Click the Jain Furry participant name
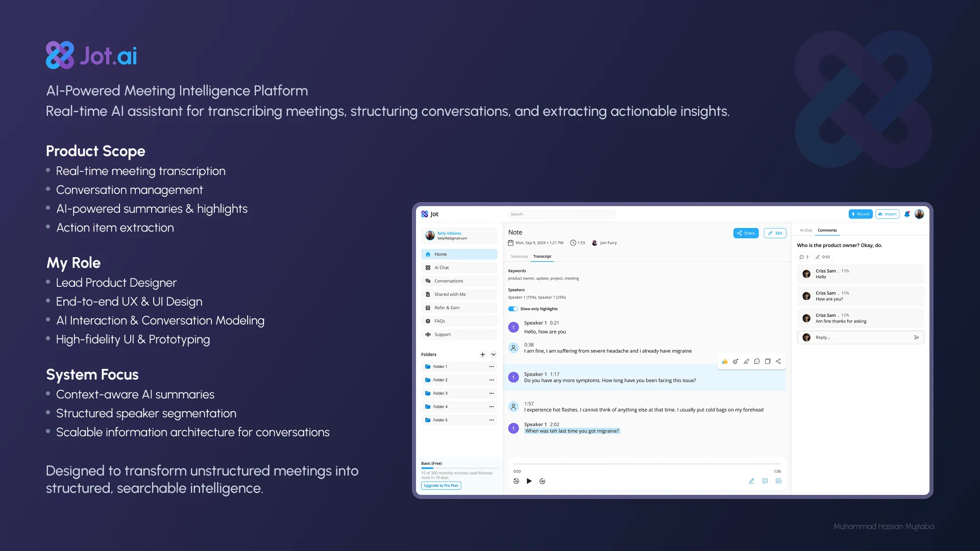The height and width of the screenshot is (551, 980). [608, 243]
